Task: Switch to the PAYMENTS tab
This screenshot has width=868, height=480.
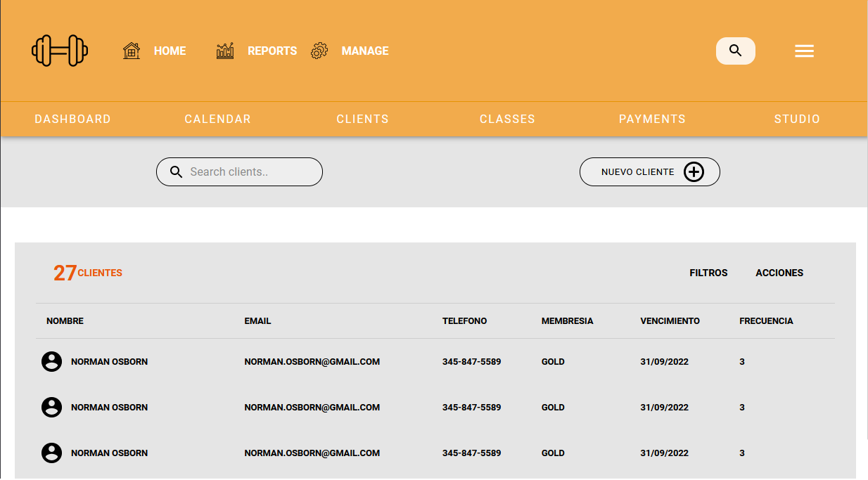Action: click(x=653, y=119)
